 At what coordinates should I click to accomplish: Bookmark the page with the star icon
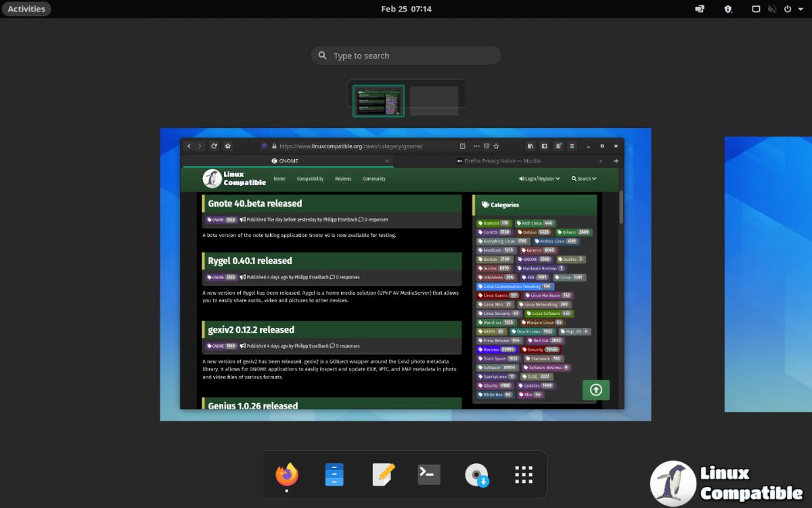click(x=496, y=146)
